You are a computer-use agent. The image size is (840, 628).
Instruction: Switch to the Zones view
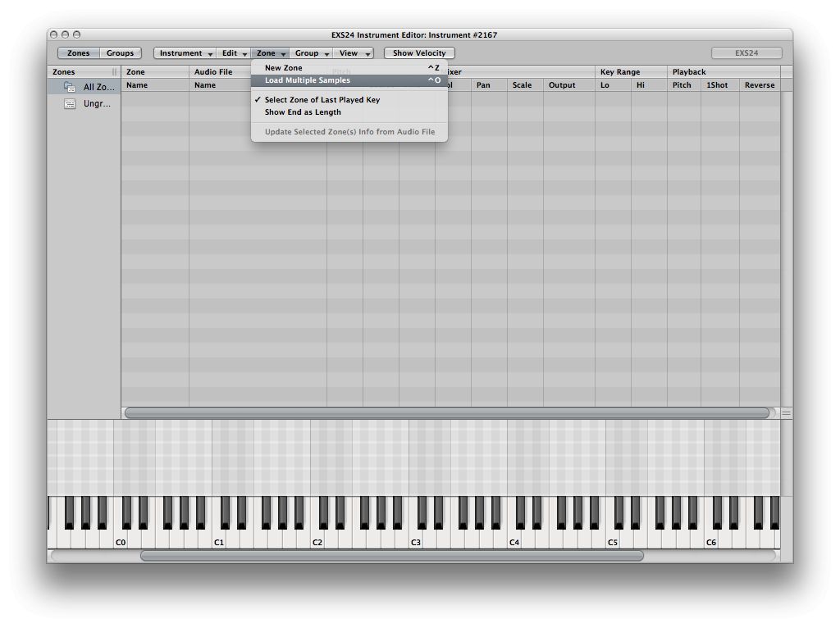[x=78, y=53]
